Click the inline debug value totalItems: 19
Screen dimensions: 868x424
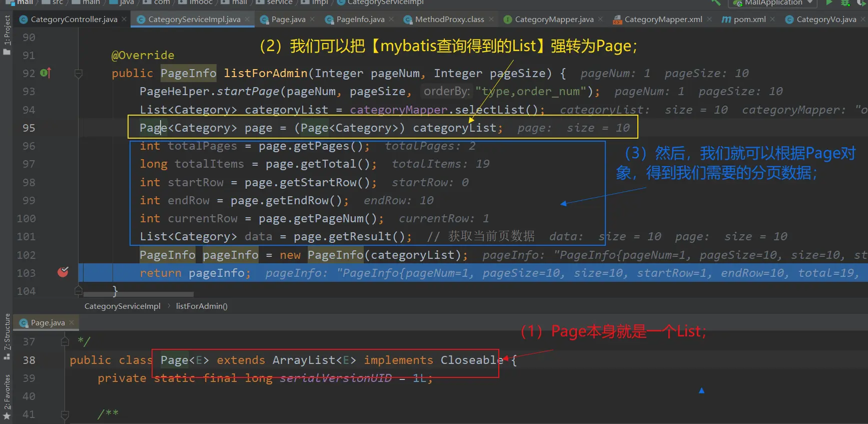tap(440, 164)
